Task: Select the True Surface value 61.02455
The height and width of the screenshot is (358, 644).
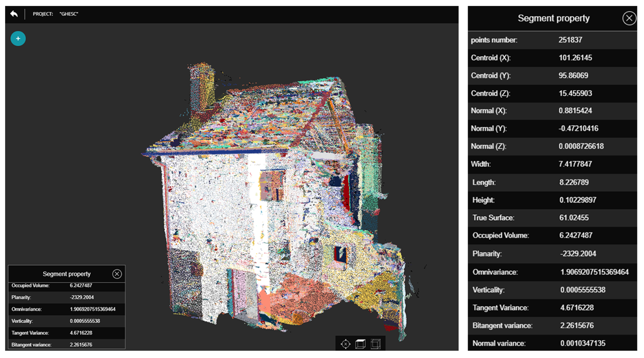Action: click(574, 218)
